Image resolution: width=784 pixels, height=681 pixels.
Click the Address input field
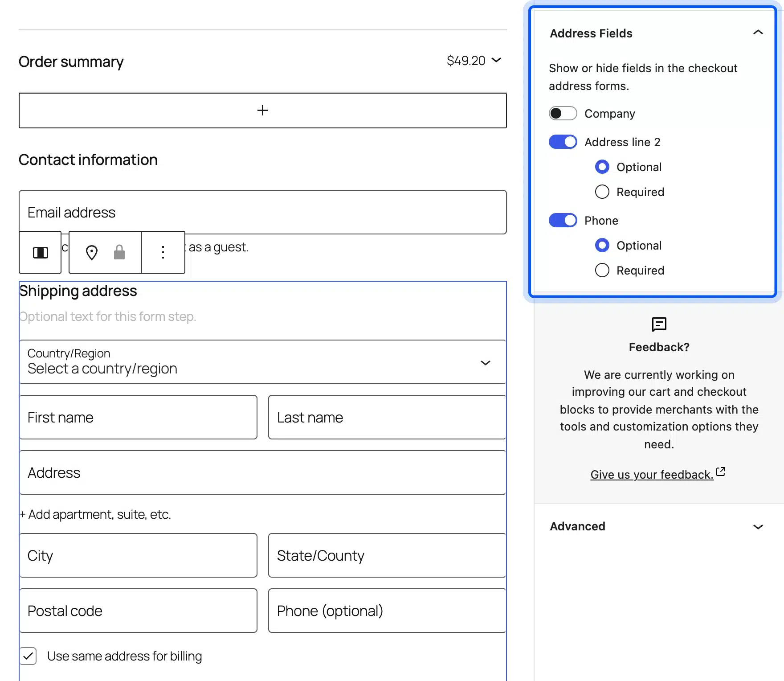click(x=263, y=472)
